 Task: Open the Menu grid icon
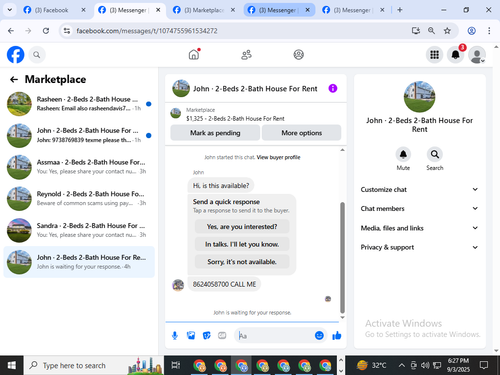coord(434,55)
